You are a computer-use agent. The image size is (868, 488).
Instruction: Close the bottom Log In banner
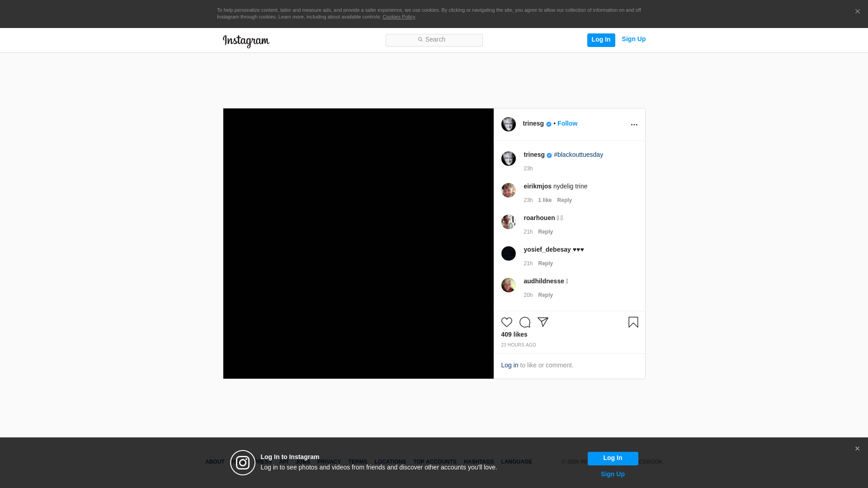pos(857,449)
